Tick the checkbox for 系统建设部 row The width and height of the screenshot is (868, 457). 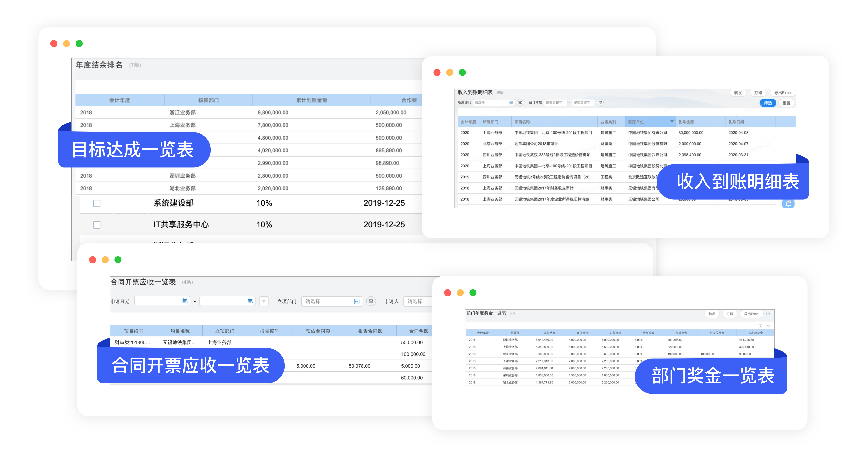[97, 203]
